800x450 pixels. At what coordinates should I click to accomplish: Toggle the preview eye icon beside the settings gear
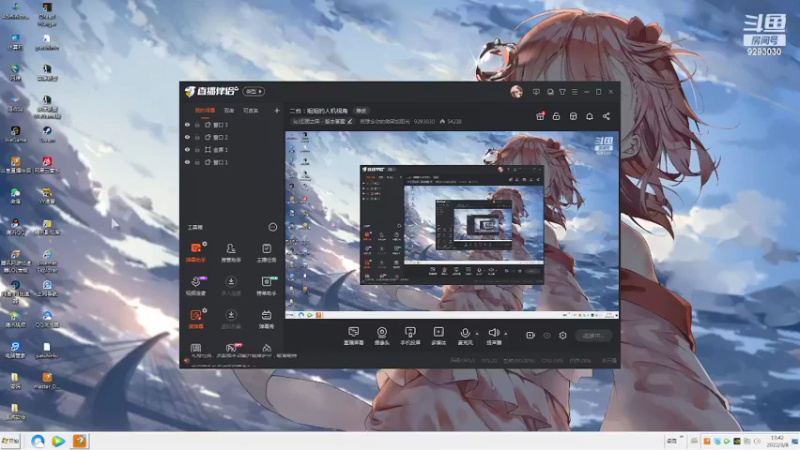click(x=547, y=335)
